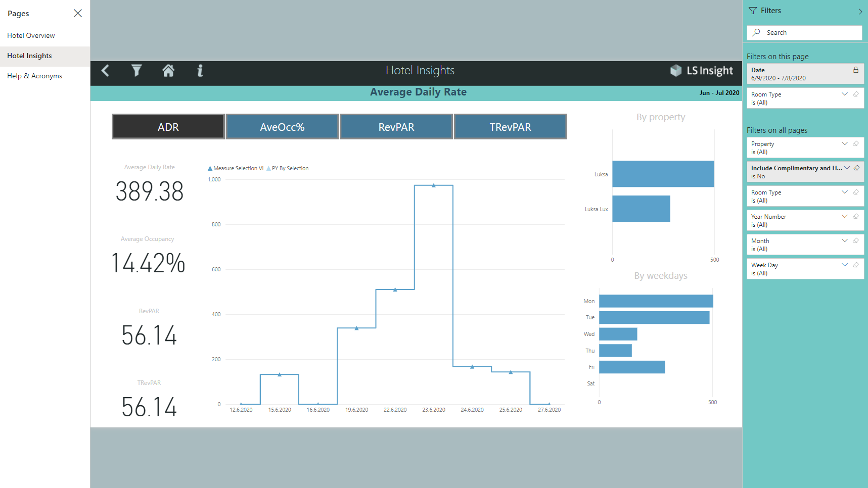This screenshot has height=488, width=868.
Task: Click the back arrow icon in header
Action: click(105, 71)
